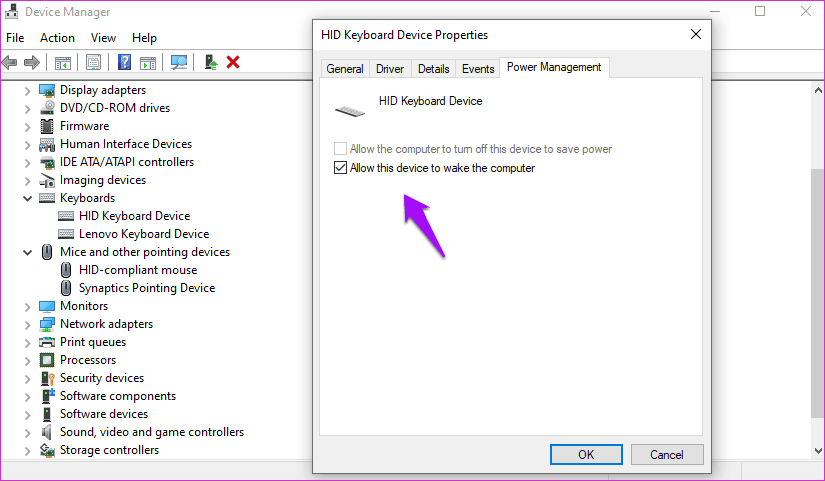The image size is (825, 481).
Task: Switch to the Events tab
Action: 478,69
